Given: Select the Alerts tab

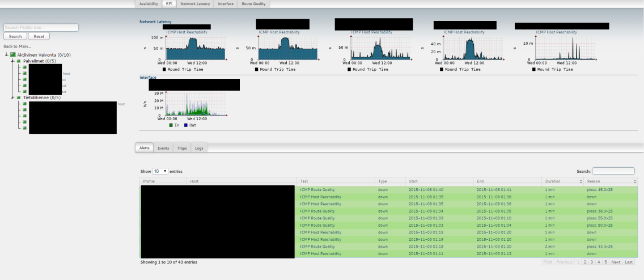Looking at the screenshot, I should [144, 148].
